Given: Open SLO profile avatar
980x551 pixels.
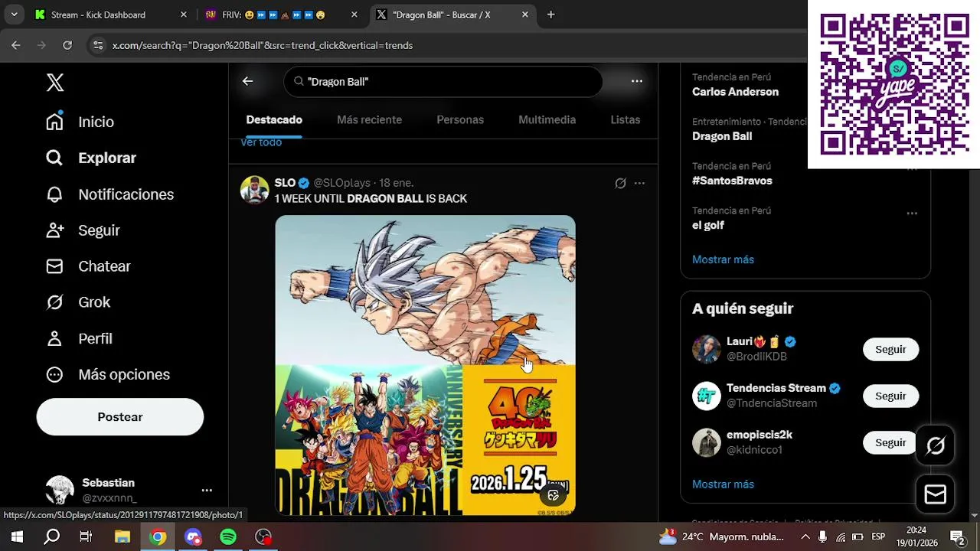Looking at the screenshot, I should (254, 190).
